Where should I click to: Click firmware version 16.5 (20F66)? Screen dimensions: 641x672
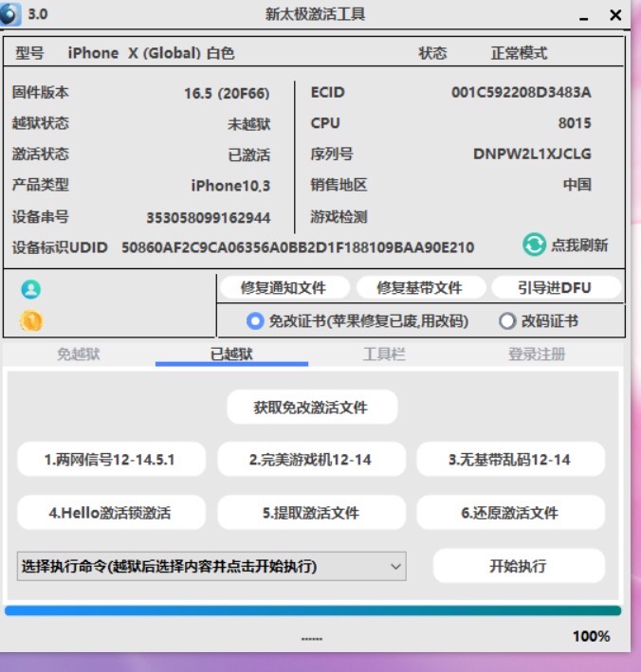pyautogui.click(x=227, y=93)
